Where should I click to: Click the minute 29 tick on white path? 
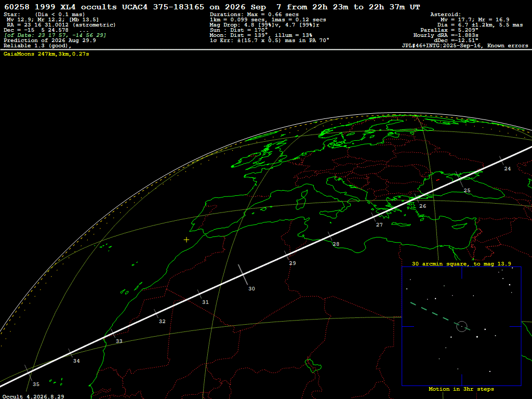[287, 255]
